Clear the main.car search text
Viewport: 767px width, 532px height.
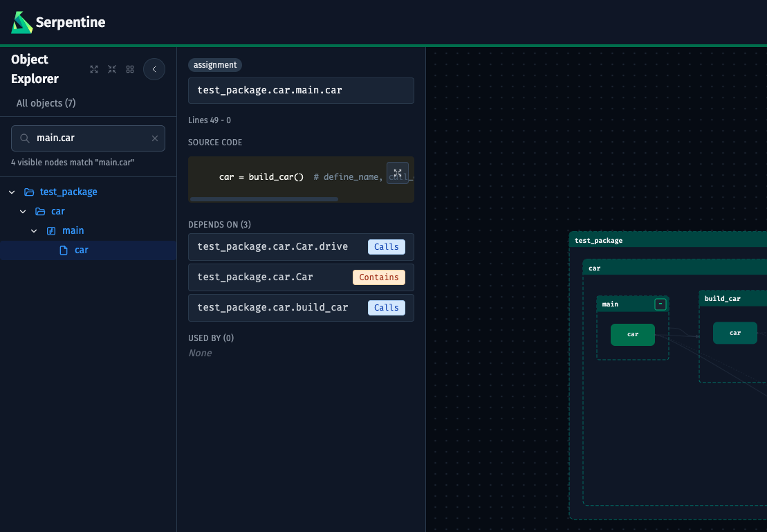tap(154, 138)
